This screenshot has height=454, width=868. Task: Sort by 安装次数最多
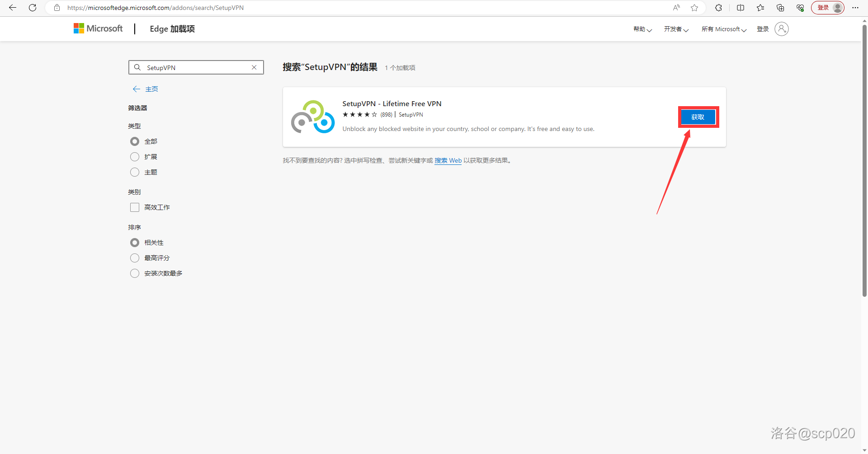coord(135,273)
